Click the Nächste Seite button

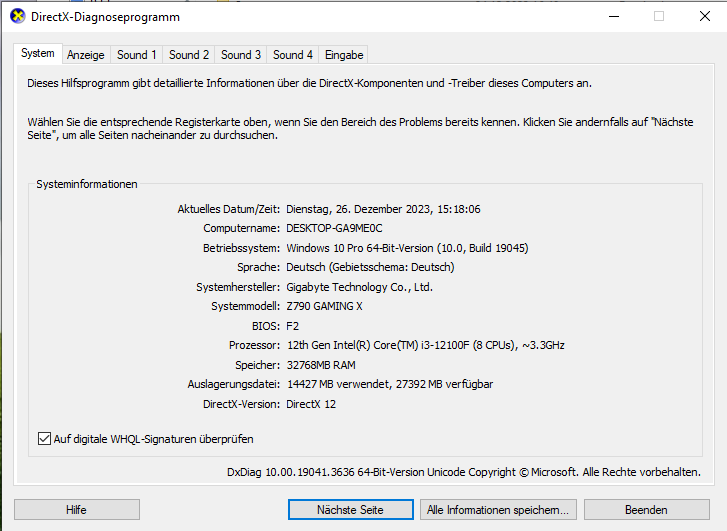pyautogui.click(x=351, y=510)
